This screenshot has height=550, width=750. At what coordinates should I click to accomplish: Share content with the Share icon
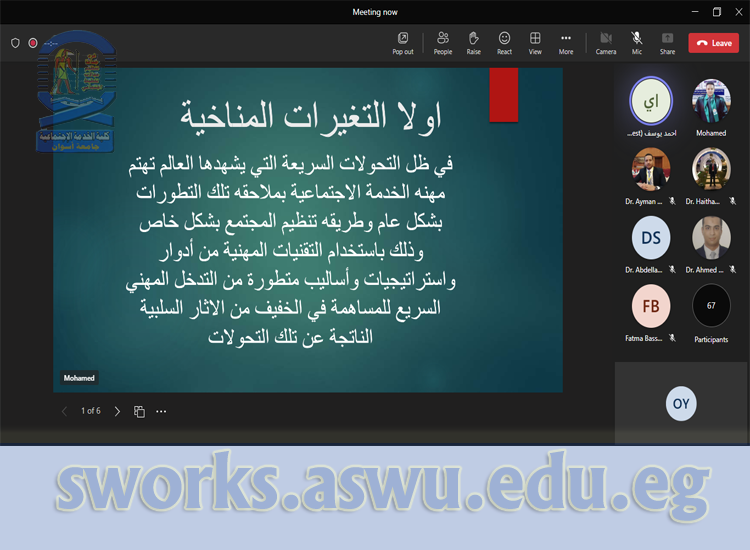pyautogui.click(x=667, y=42)
